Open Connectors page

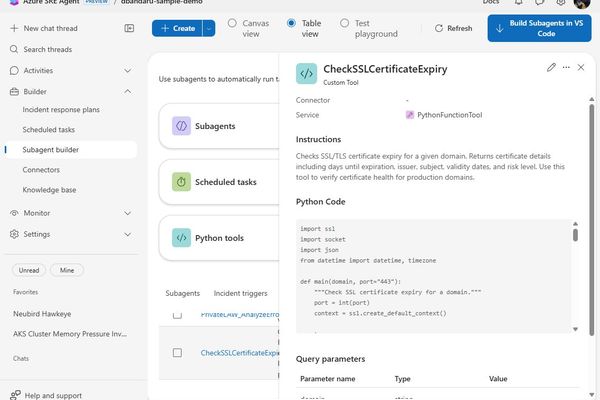pyautogui.click(x=41, y=170)
